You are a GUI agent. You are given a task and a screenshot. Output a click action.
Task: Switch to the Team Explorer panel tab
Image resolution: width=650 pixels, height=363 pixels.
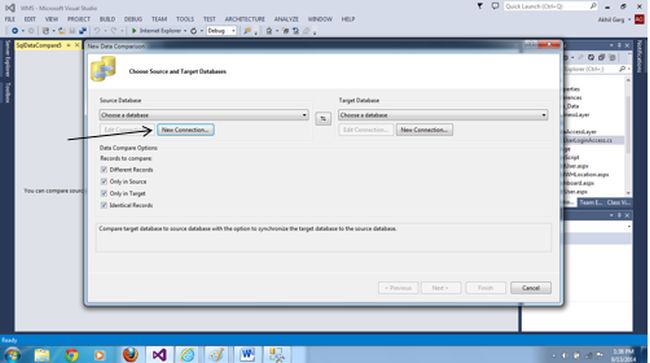591,202
